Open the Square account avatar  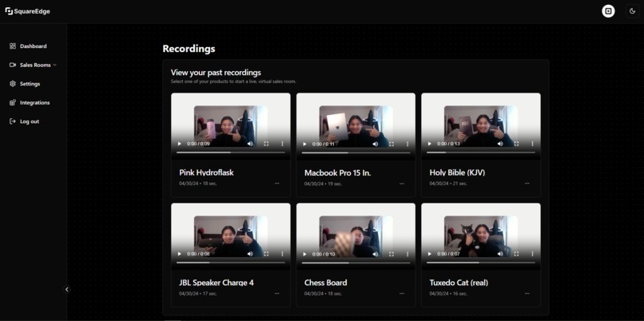pyautogui.click(x=608, y=11)
